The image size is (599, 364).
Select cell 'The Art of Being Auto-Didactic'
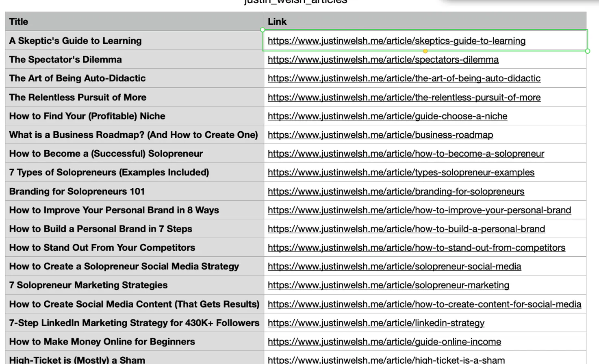[x=135, y=78]
